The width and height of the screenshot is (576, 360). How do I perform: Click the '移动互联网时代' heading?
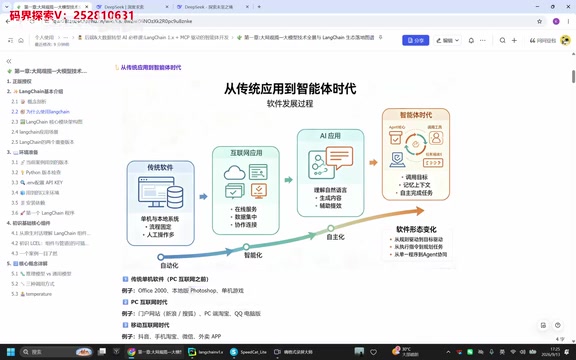coord(150,325)
